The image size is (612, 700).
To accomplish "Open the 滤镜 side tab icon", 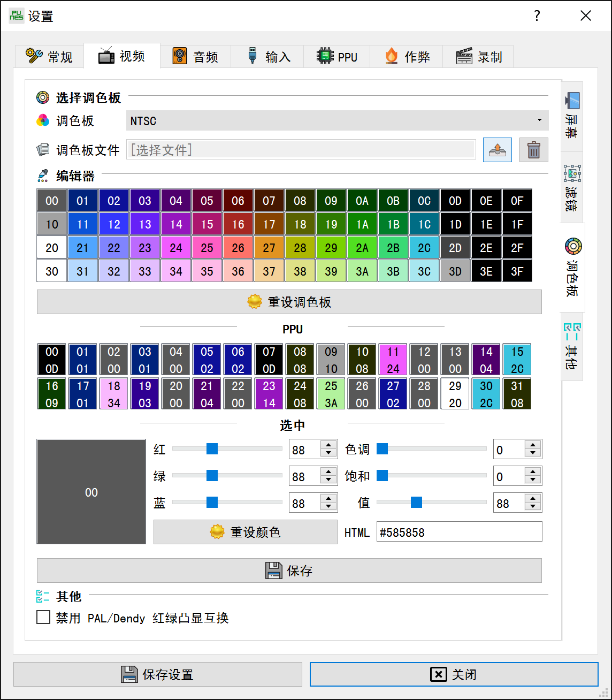I will click(572, 187).
